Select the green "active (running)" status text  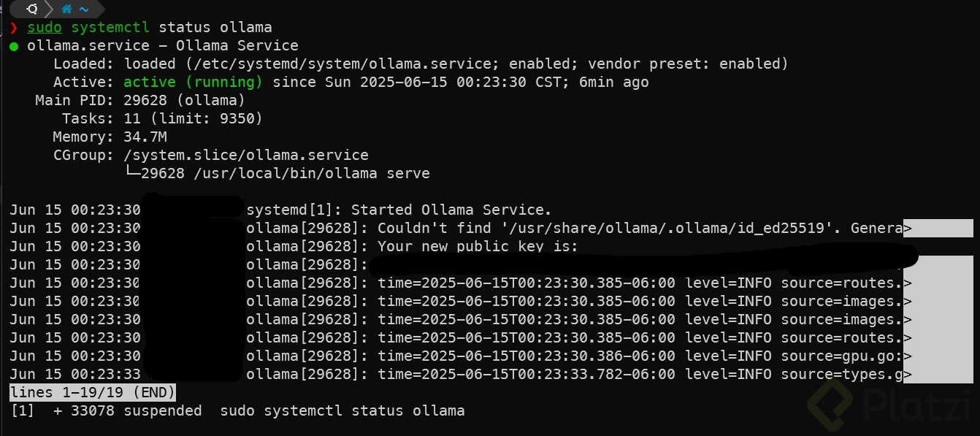click(193, 83)
